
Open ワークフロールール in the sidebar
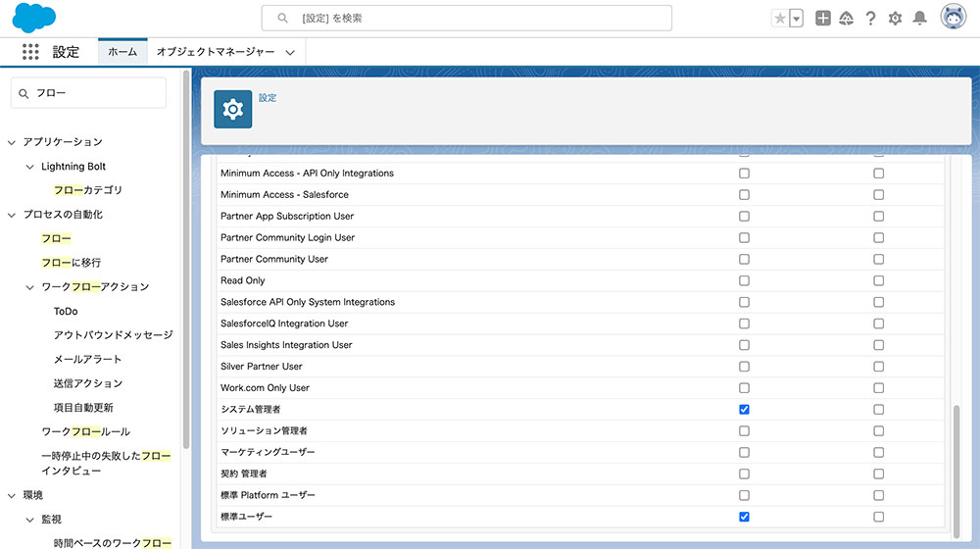(x=85, y=431)
